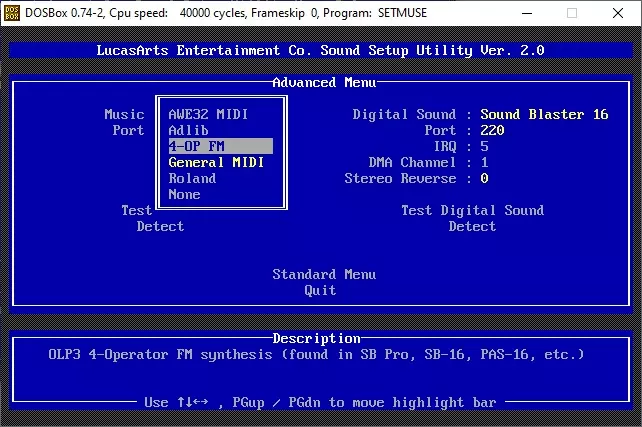Minimize the DOSBox window
The image size is (642, 427).
527,13
